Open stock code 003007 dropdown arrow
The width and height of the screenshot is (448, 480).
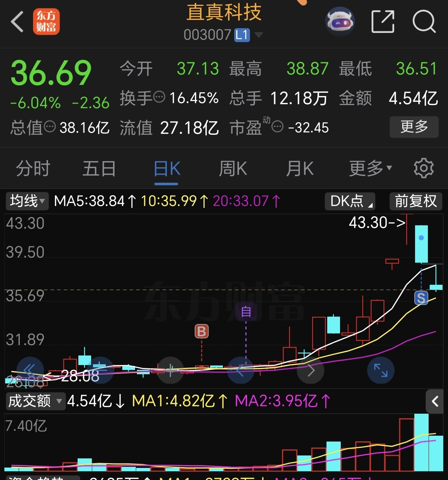click(258, 35)
